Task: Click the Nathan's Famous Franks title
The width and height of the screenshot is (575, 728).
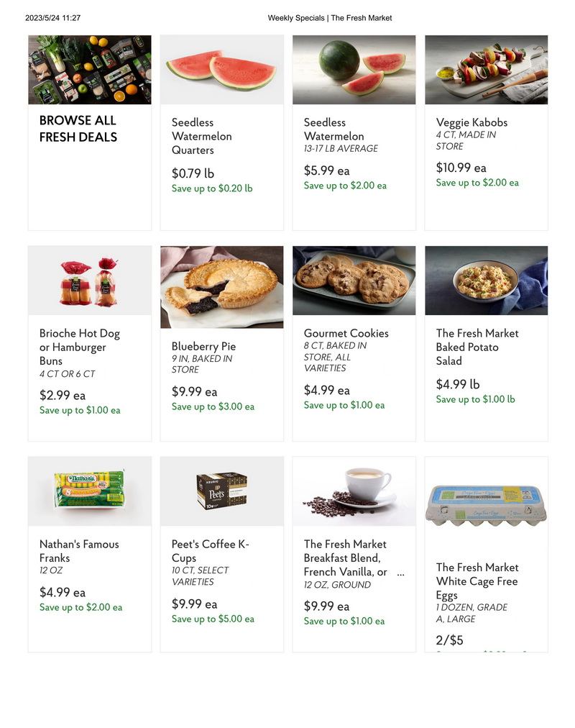Action: tap(79, 550)
